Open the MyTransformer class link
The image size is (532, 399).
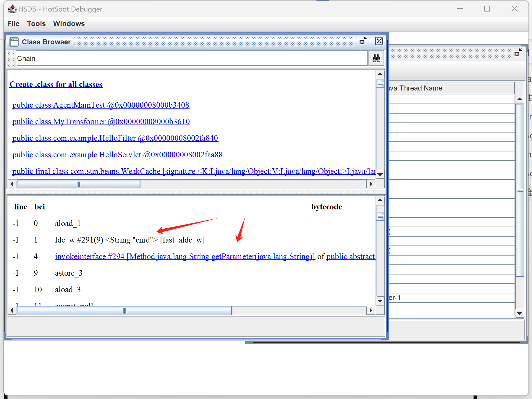click(101, 122)
